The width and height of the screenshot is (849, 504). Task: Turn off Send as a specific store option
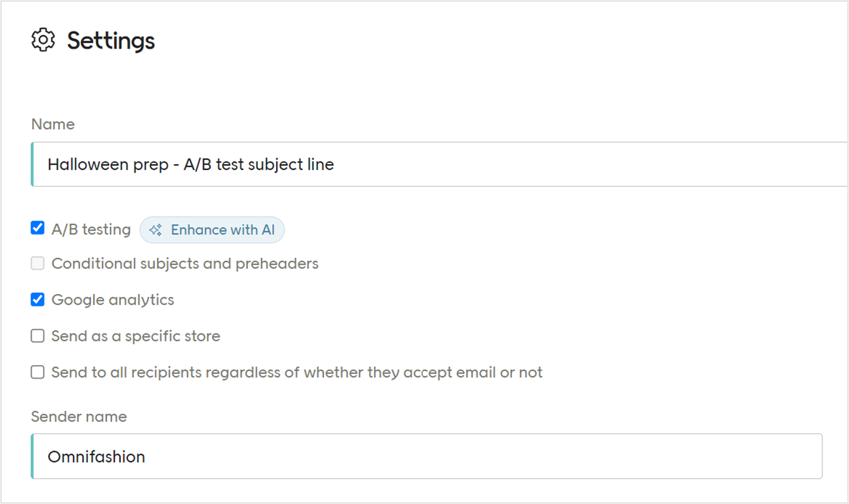37,336
